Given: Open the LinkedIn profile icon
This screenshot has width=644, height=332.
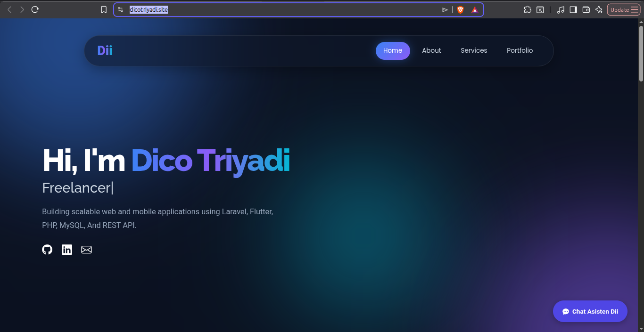Looking at the screenshot, I should point(67,250).
